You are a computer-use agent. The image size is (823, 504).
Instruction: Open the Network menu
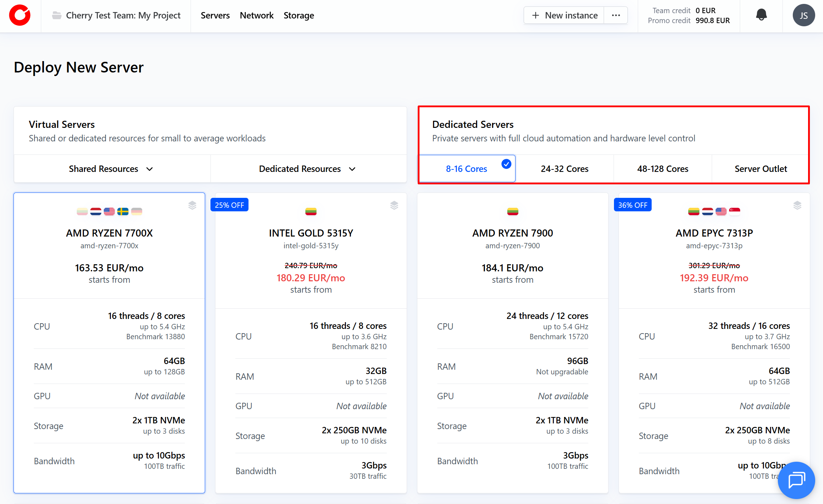256,15
